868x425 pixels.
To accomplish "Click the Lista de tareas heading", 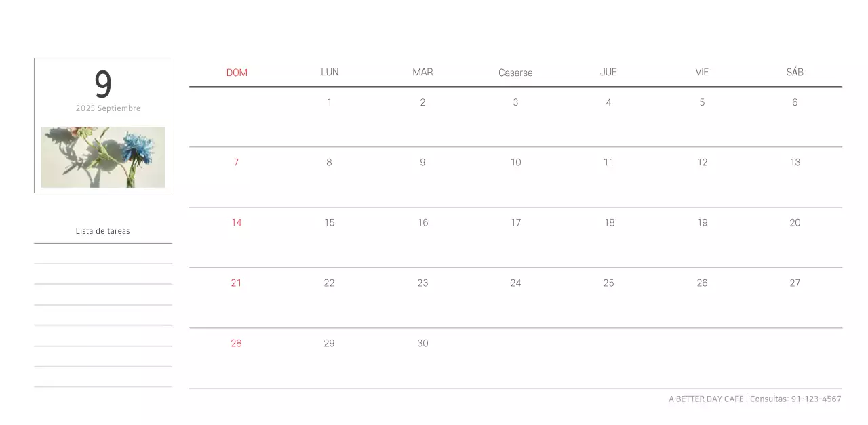I will coord(103,231).
